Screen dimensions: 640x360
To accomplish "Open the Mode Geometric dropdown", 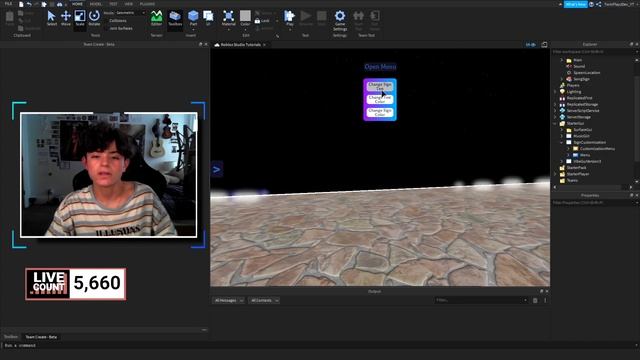I will [x=130, y=13].
